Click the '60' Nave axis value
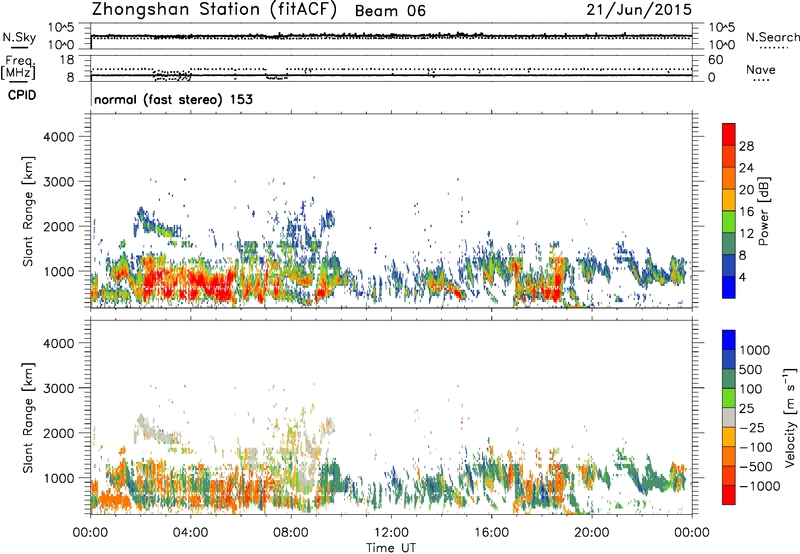This screenshot has width=800, height=554. click(716, 60)
